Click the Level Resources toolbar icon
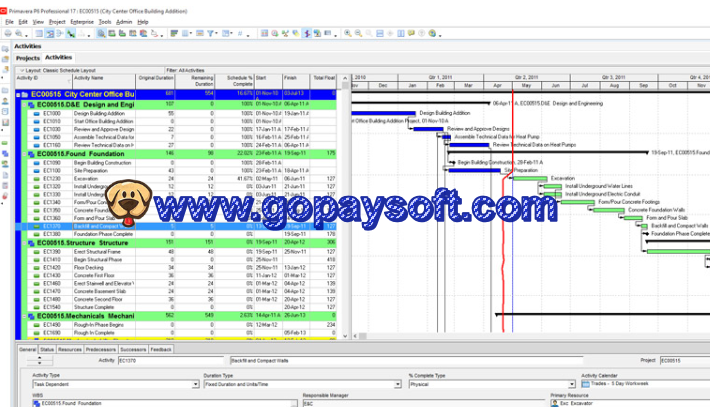The height and width of the screenshot is (407, 710). point(285,34)
